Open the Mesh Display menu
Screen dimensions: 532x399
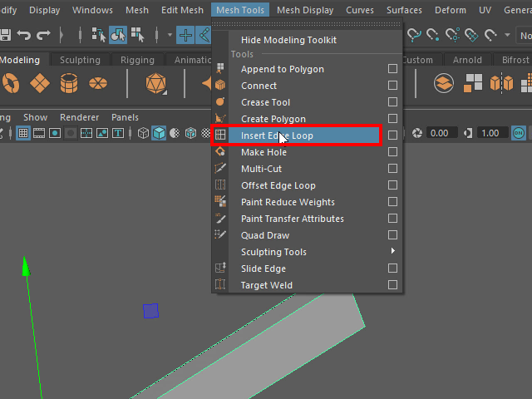pyautogui.click(x=305, y=10)
